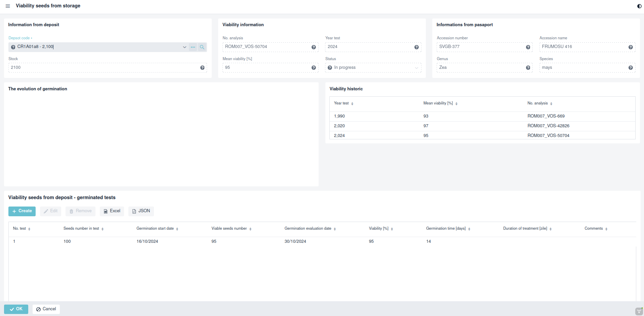The height and width of the screenshot is (316, 644).
Task: Expand the Status 'In progress' dropdown
Action: [416, 68]
